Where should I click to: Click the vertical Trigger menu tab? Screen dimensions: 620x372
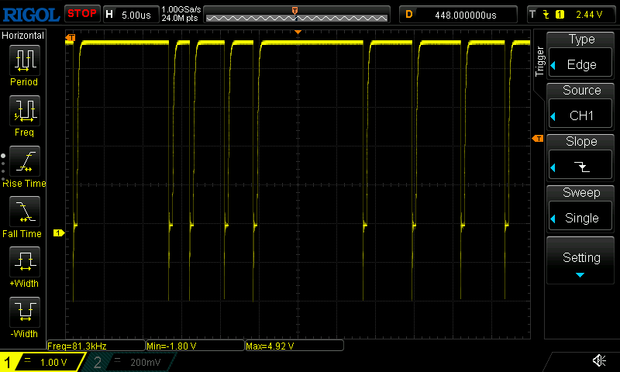click(539, 62)
